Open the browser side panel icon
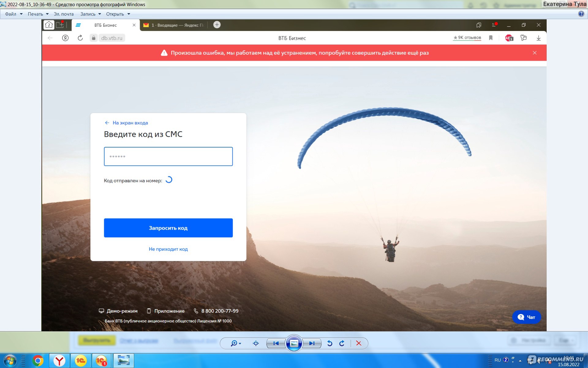 pyautogui.click(x=479, y=25)
